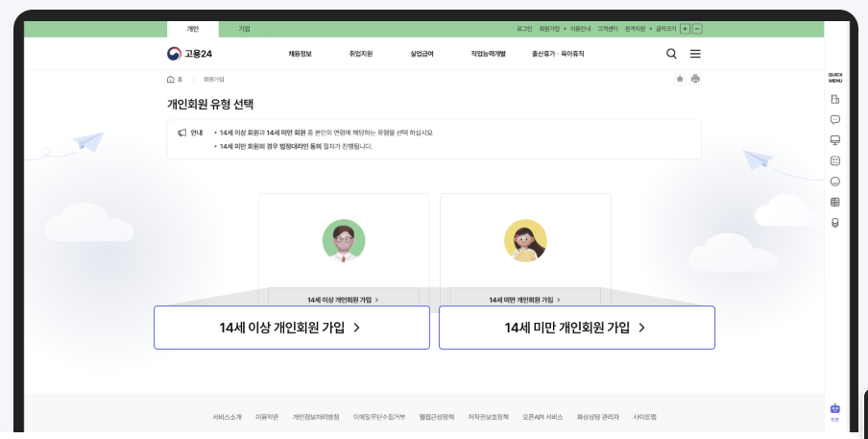Open the quick menu grid table icon
Screen dimensions: 868x439
click(x=835, y=202)
